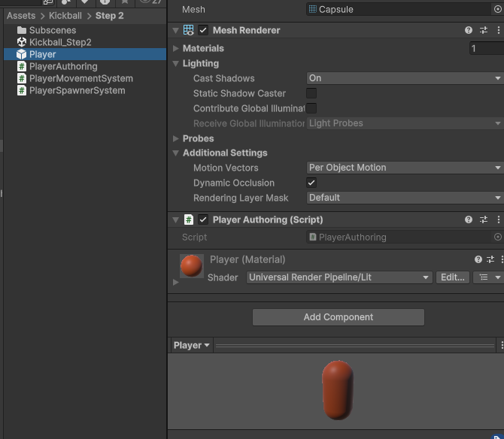Open object picker for the Capsule mesh
Screen dimensions: 504x439
[497, 9]
